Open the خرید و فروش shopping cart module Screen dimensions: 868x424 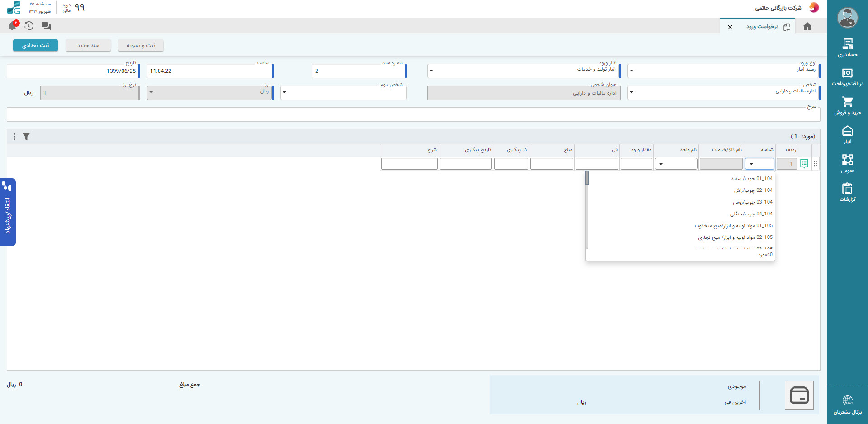pos(847,106)
